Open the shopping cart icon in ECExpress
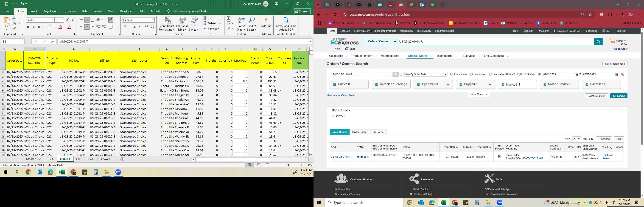Viewport: 644px width, 207px height. pyautogui.click(x=612, y=41)
